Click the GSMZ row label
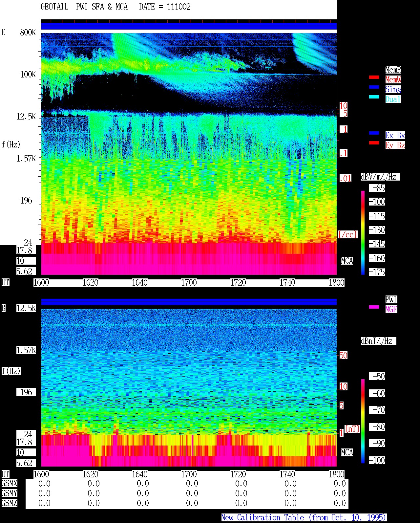Image resolution: width=420 pixels, height=523 pixels. (x=9, y=503)
